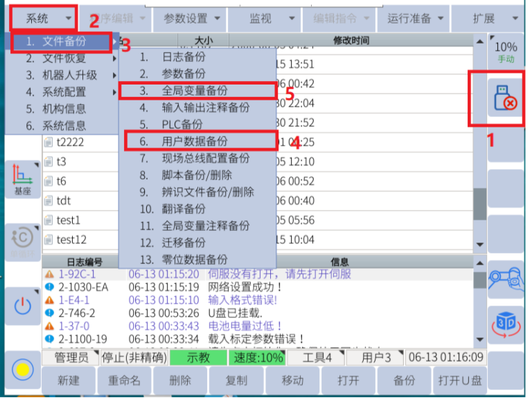This screenshot has width=532, height=406.
Task: Click the warning icon for log 1-92C-1
Action: click(x=49, y=274)
